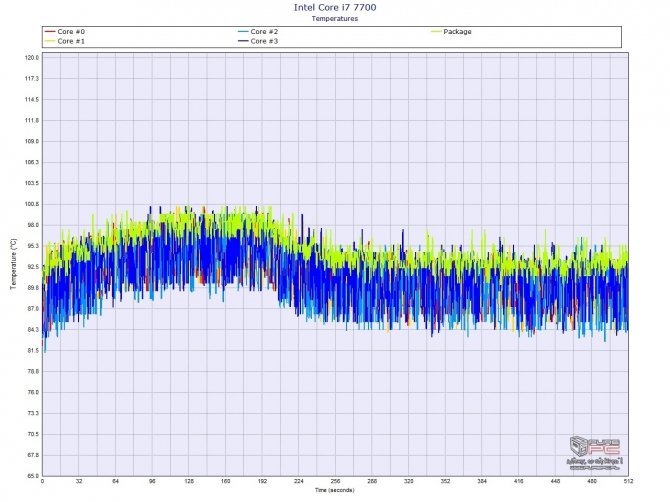The height and width of the screenshot is (502, 670).
Task: Click the 100.8 y-axis value
Action: coord(32,204)
